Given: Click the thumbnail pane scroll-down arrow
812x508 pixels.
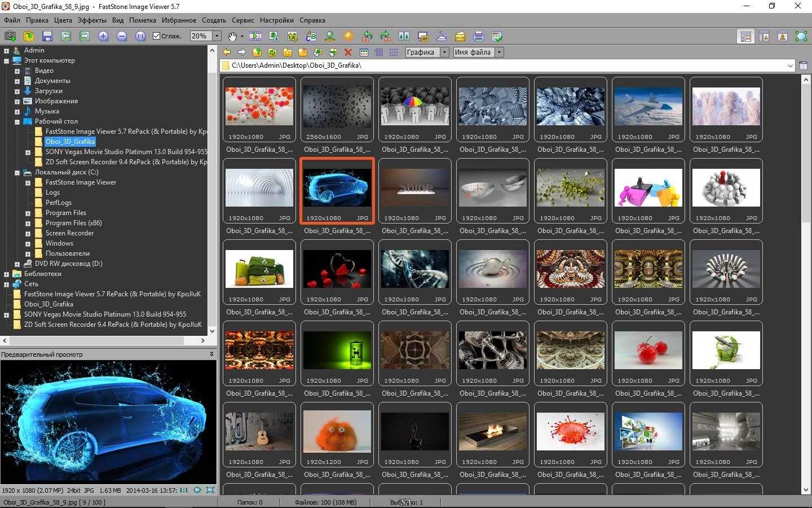Looking at the screenshot, I should pos(806,490).
